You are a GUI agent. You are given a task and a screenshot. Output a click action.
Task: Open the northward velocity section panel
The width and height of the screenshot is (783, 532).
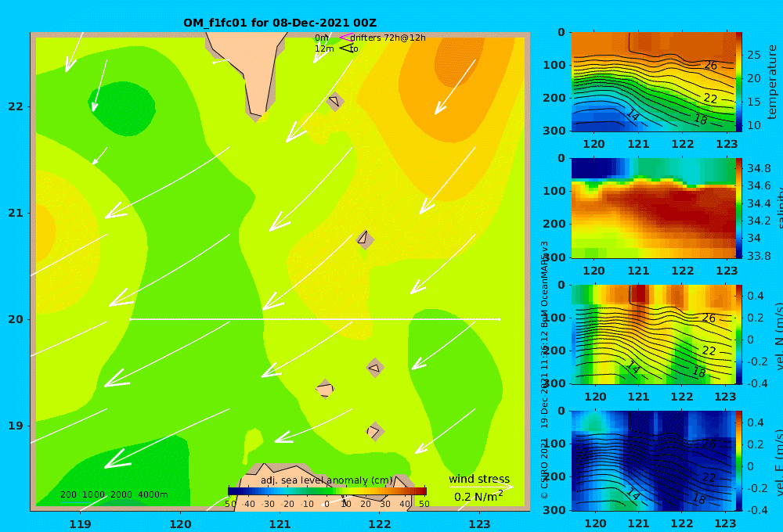pyautogui.click(x=653, y=334)
